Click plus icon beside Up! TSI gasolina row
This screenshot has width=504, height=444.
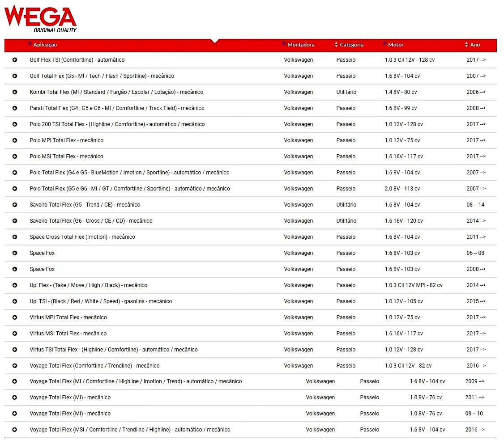click(15, 301)
